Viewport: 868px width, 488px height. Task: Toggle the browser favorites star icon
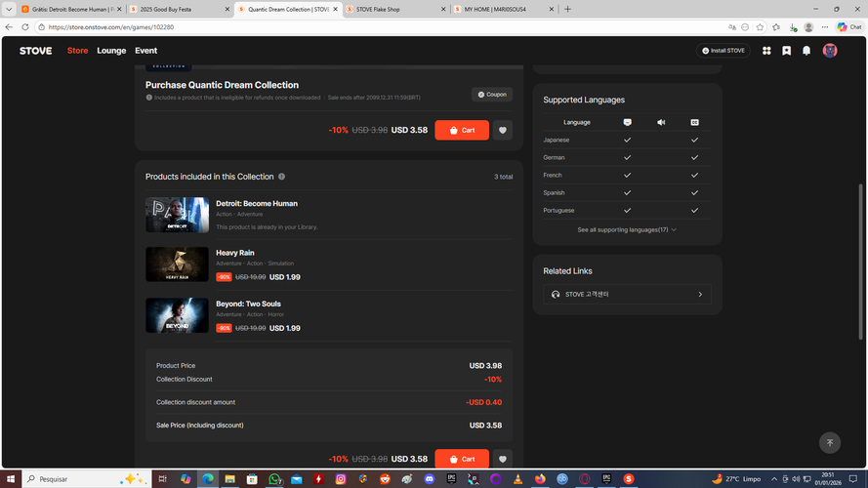(760, 26)
